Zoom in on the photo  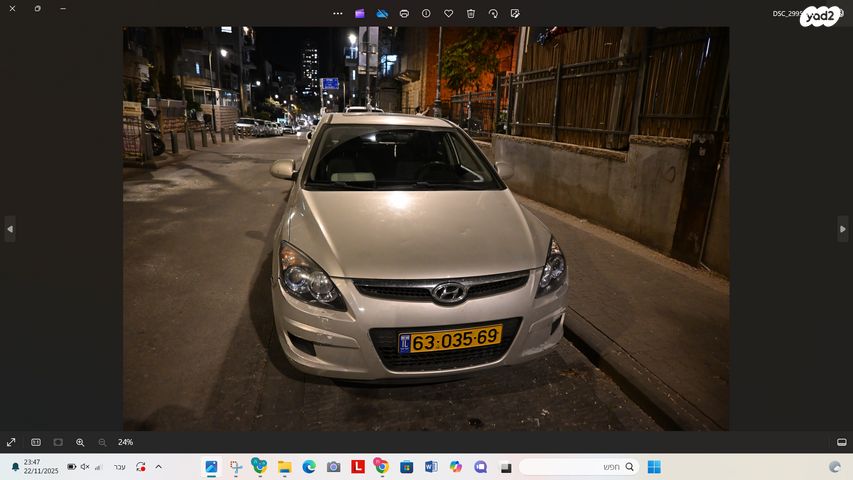80,442
